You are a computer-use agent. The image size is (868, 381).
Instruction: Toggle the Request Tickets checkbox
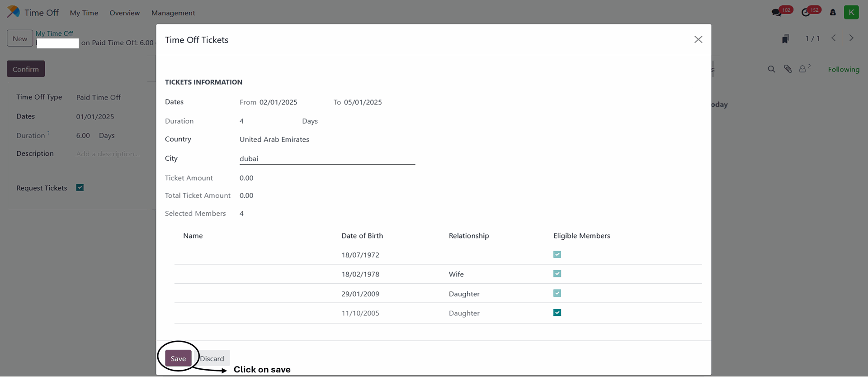[80, 188]
